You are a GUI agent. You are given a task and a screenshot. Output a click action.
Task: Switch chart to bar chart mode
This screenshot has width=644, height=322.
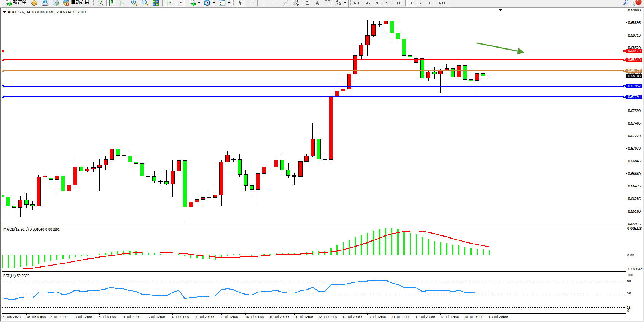100,3
